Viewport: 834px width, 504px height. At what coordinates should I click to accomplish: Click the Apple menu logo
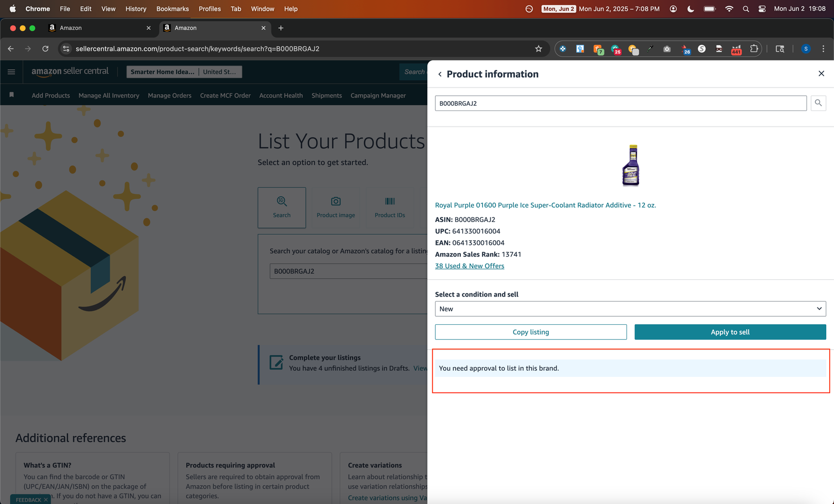tap(13, 9)
